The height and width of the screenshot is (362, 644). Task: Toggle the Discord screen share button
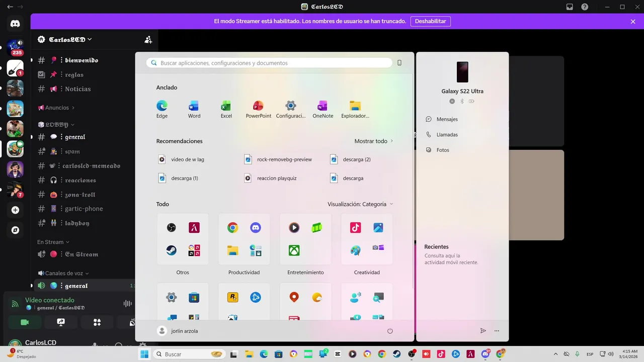(x=61, y=322)
